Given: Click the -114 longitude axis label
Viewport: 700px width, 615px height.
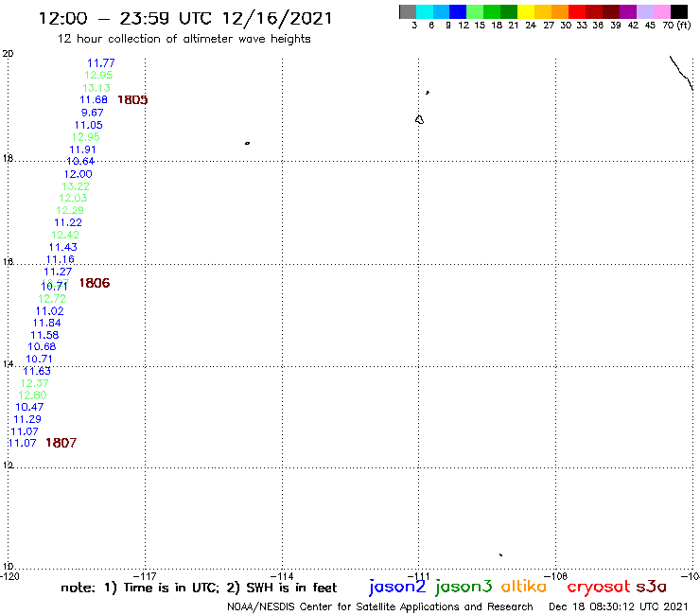Looking at the screenshot, I should 282,576.
